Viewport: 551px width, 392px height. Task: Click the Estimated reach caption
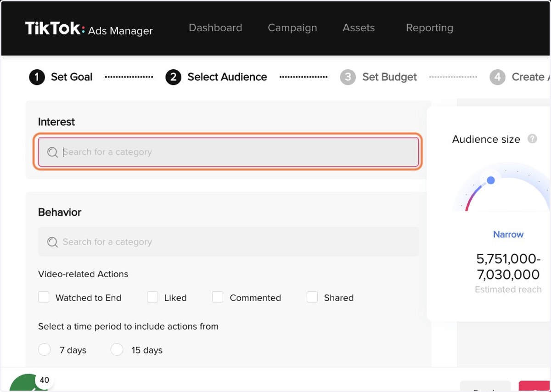(508, 290)
